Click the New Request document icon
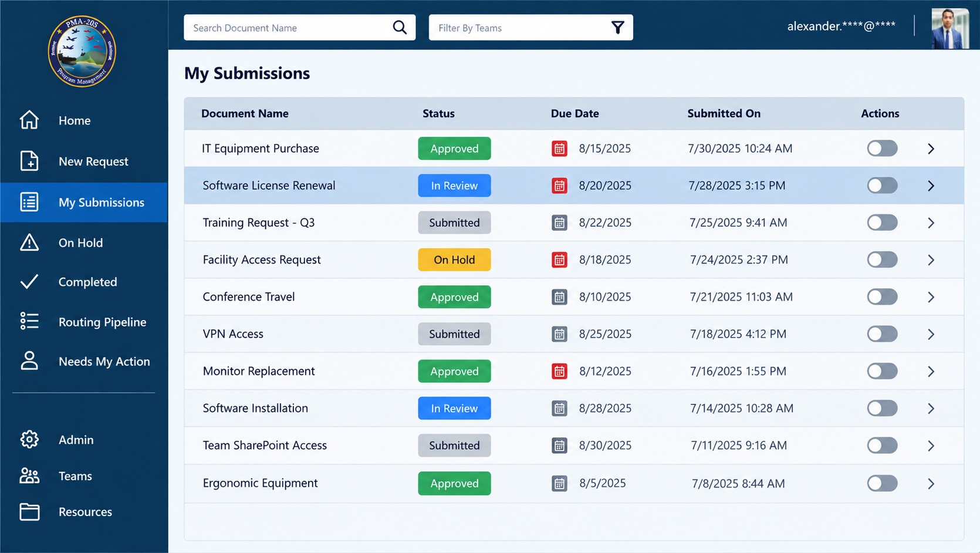 [29, 161]
